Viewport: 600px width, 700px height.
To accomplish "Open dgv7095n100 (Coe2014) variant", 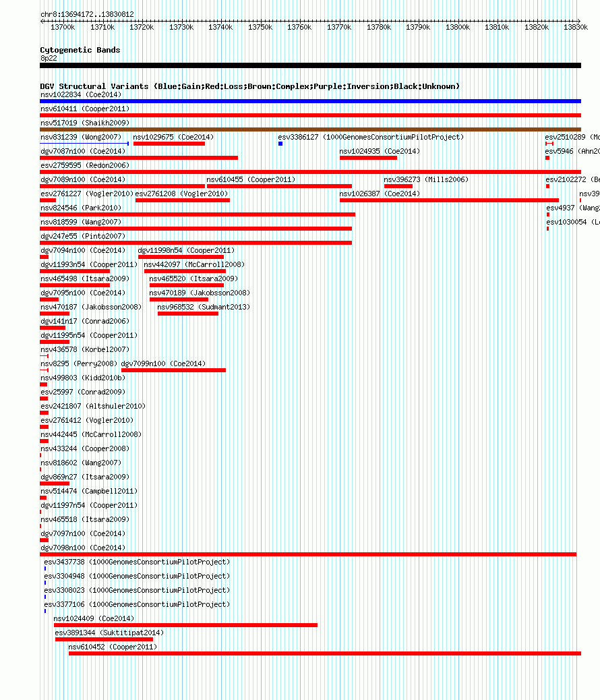I will click(x=83, y=293).
